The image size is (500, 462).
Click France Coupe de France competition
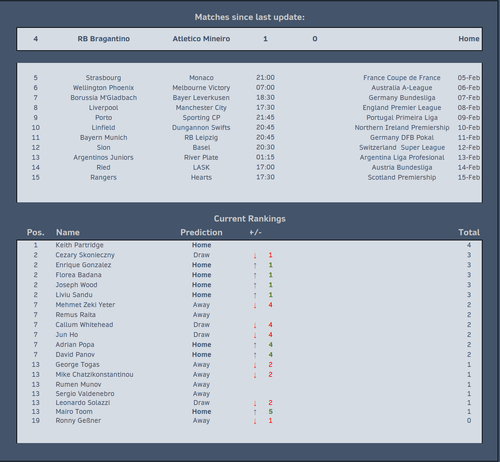[x=402, y=78]
